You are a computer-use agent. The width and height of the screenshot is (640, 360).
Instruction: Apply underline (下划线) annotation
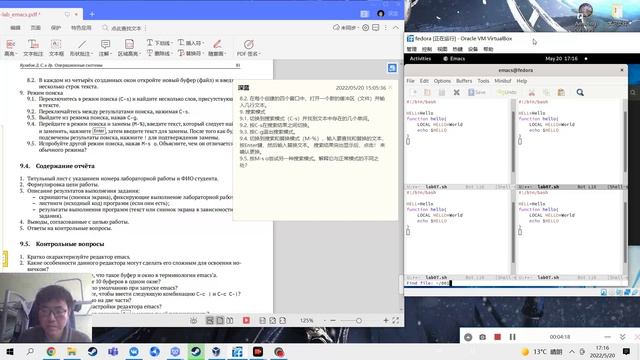[159, 42]
